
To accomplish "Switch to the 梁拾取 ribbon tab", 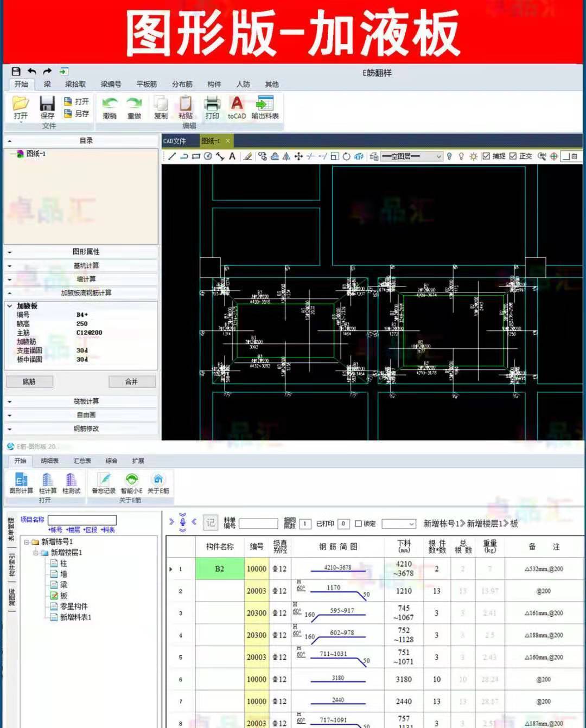I will point(75,84).
